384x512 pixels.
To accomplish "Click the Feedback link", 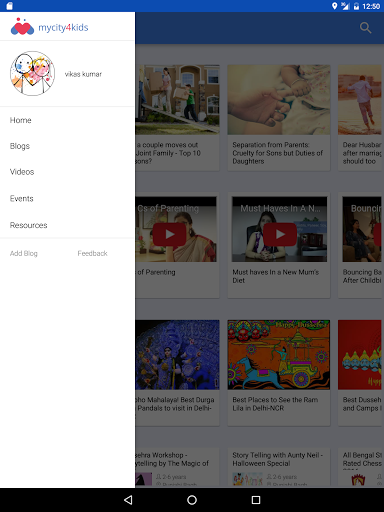I will click(92, 253).
